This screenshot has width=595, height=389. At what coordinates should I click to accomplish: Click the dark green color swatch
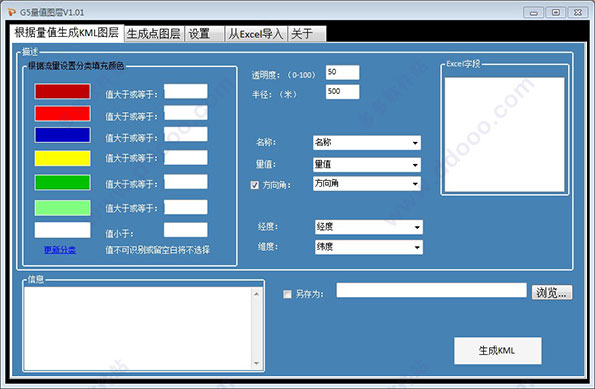click(x=63, y=183)
